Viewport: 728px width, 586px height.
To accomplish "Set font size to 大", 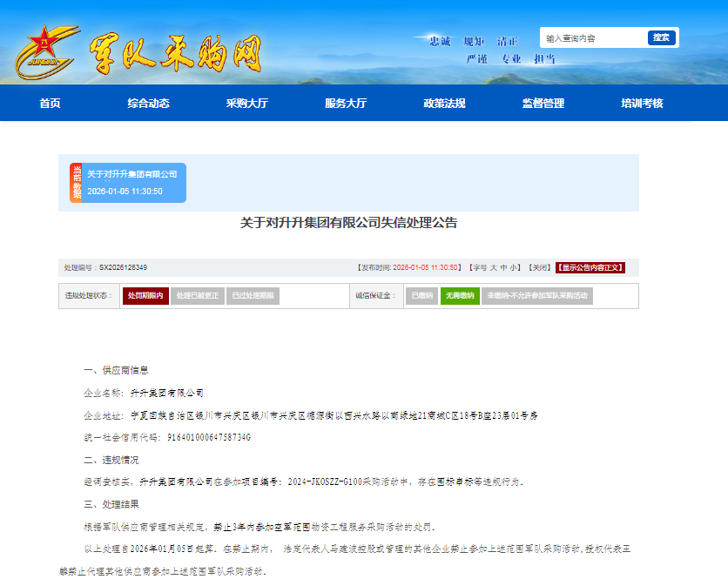I will [493, 267].
